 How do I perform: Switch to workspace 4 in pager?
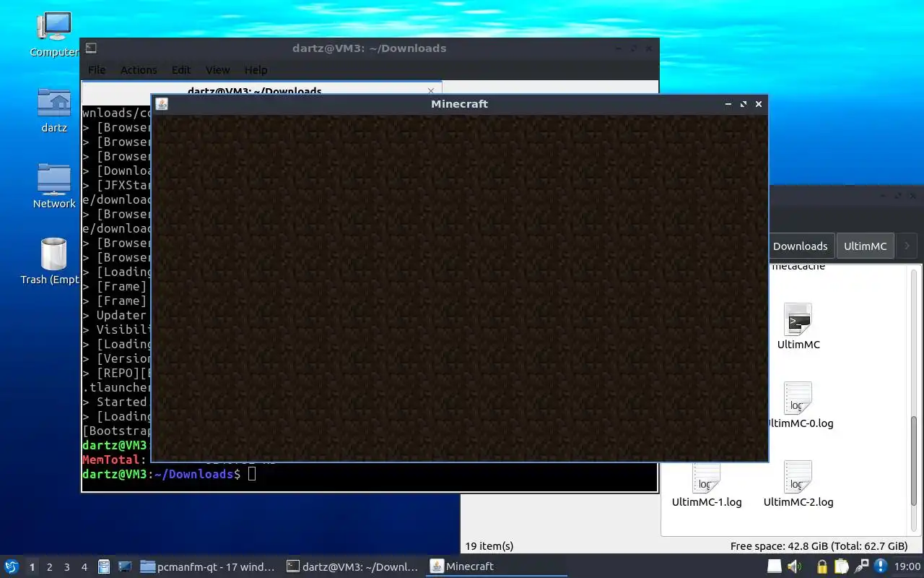(84, 567)
